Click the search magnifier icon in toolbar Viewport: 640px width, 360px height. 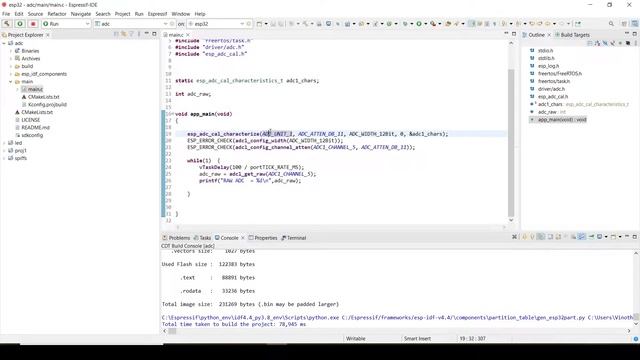(x=611, y=24)
